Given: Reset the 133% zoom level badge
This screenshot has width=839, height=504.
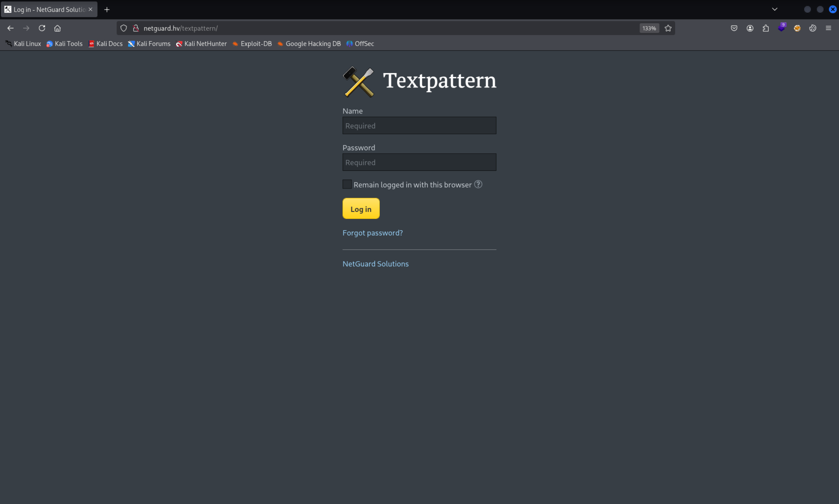Looking at the screenshot, I should coord(649,28).
